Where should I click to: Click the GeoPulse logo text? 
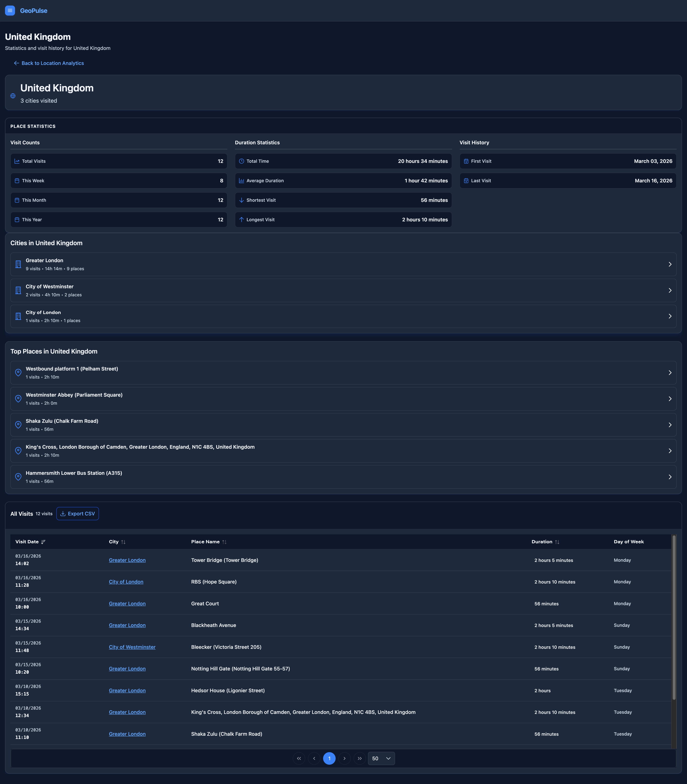pos(34,11)
